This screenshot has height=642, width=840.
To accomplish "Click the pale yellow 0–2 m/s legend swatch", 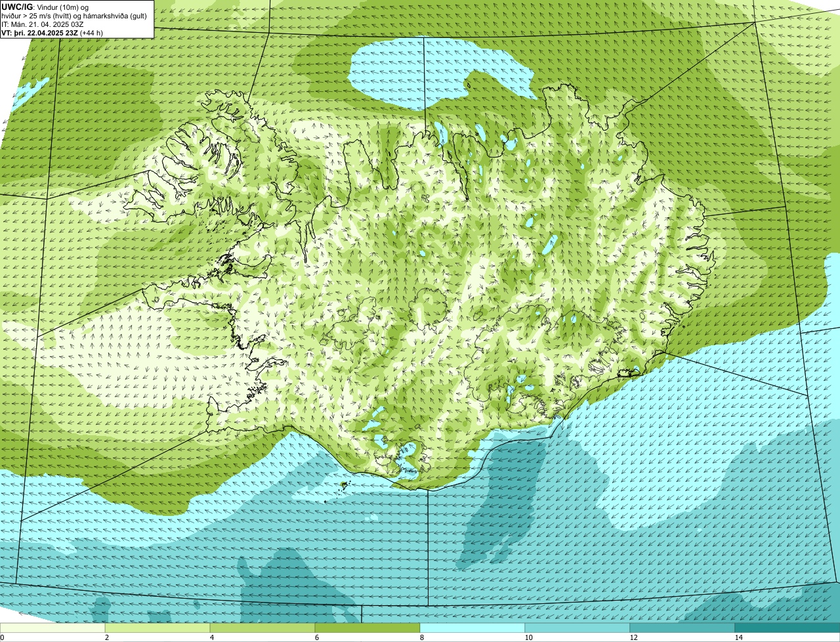I will pos(52,628).
